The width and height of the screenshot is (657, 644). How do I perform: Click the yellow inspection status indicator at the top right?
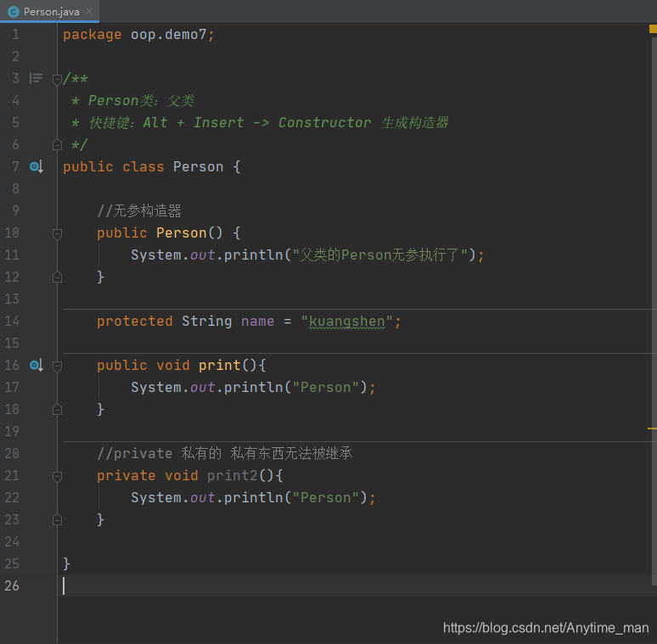[x=653, y=29]
